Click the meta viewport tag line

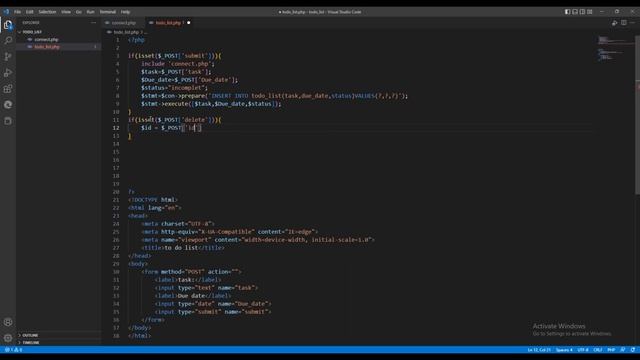click(x=258, y=240)
